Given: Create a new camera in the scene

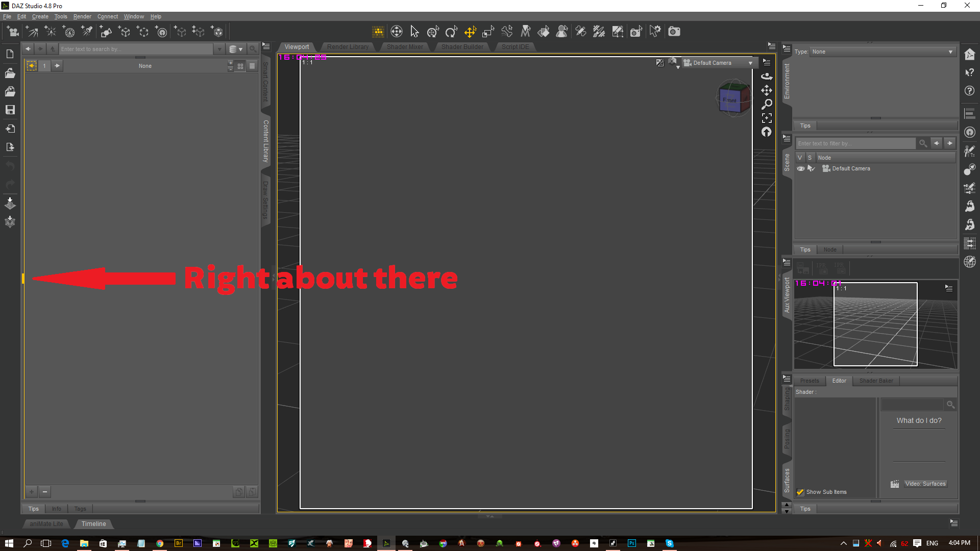Looking at the screenshot, I should [13, 32].
